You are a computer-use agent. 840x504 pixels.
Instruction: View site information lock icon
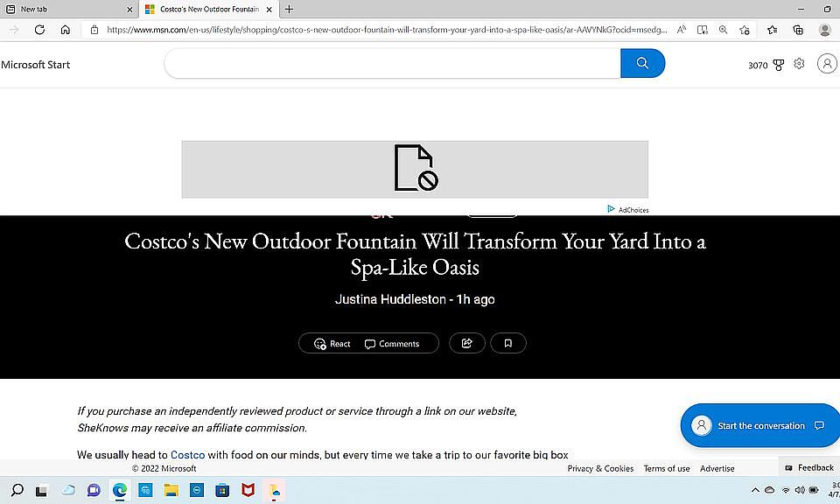(x=94, y=30)
